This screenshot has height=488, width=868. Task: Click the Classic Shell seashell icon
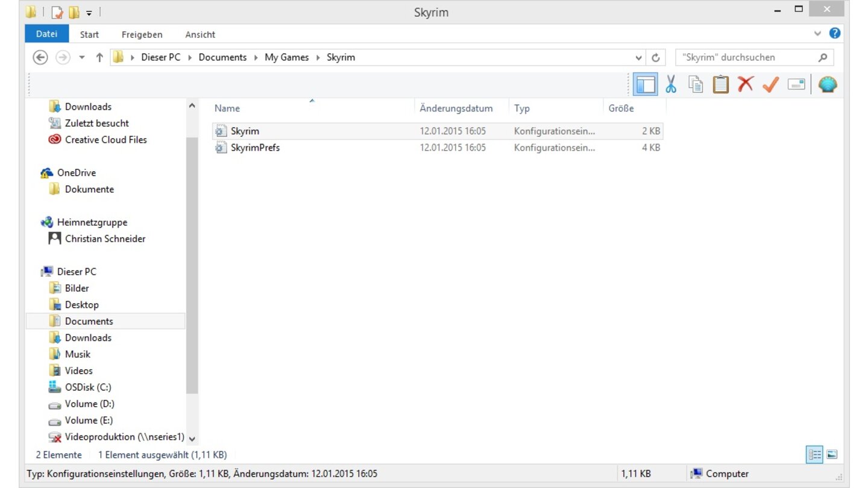(828, 84)
